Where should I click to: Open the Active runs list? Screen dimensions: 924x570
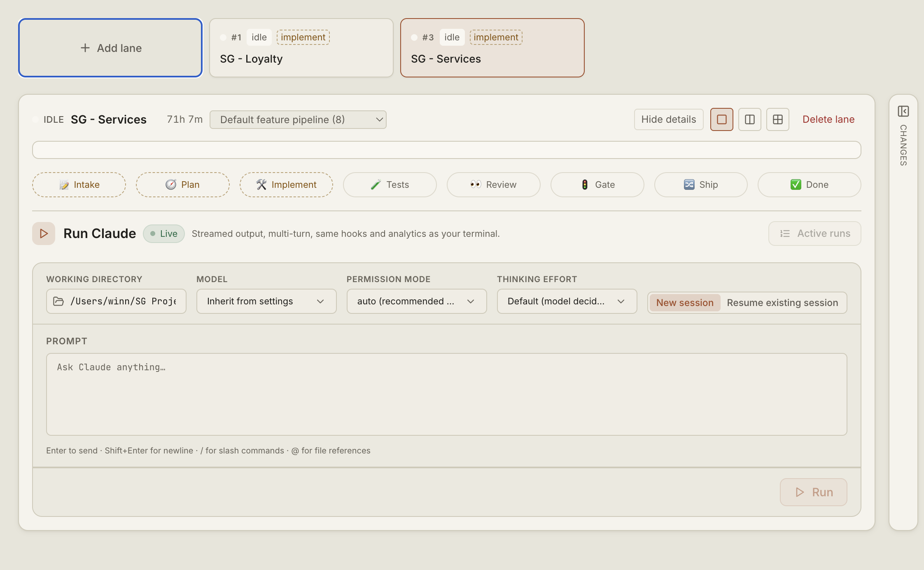pos(815,234)
